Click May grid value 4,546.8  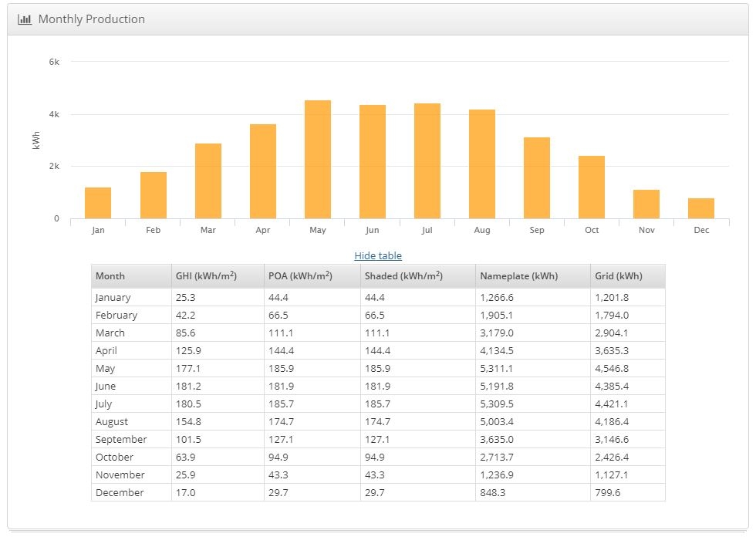[612, 369]
